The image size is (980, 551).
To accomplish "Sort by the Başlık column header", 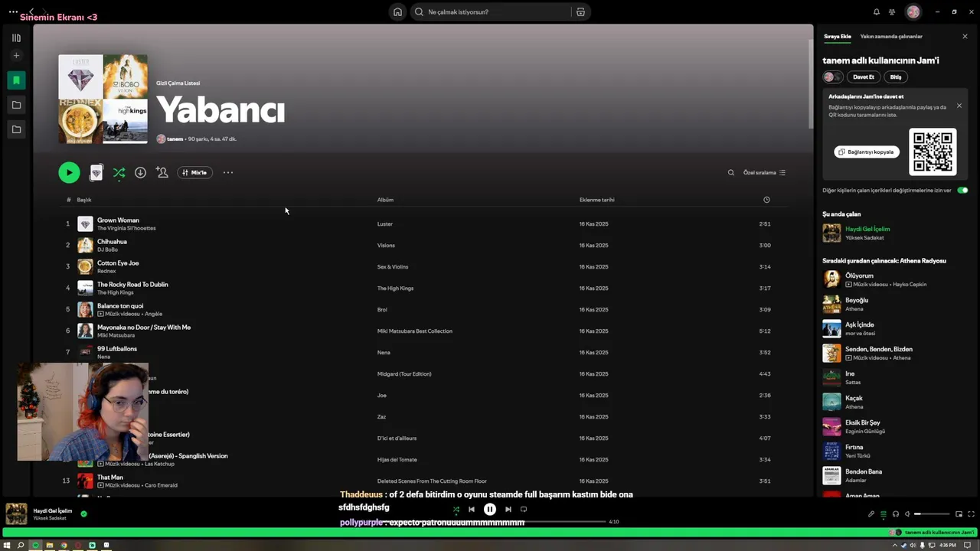I will click(83, 200).
